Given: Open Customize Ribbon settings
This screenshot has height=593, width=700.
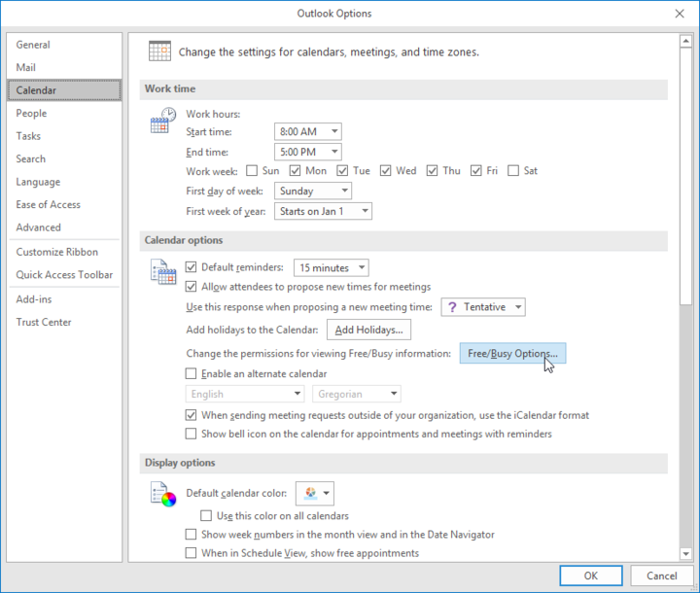Looking at the screenshot, I should [64, 252].
